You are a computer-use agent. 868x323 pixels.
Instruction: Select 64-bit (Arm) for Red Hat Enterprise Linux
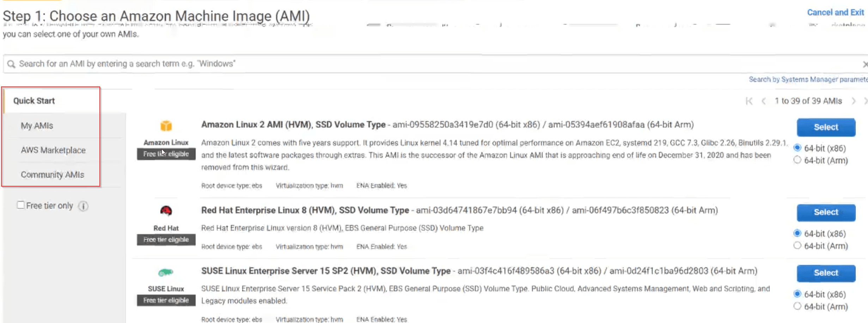pos(797,245)
